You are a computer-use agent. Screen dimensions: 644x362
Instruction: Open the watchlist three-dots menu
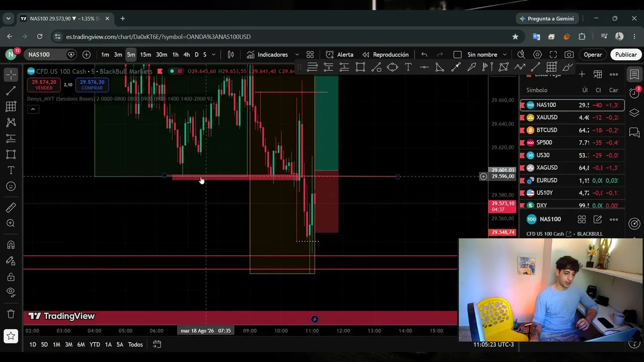point(614,74)
